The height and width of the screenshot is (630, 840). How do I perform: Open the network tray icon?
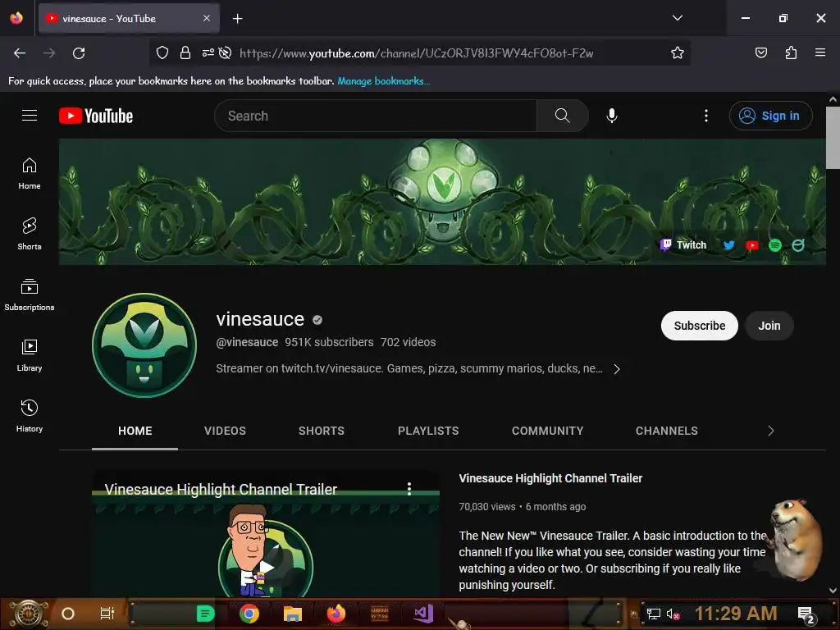coord(653,614)
